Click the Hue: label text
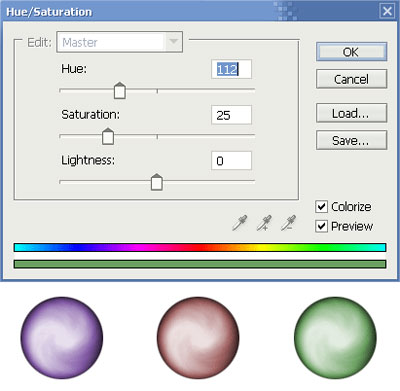Image resolution: width=400 pixels, height=391 pixels. [x=74, y=69]
